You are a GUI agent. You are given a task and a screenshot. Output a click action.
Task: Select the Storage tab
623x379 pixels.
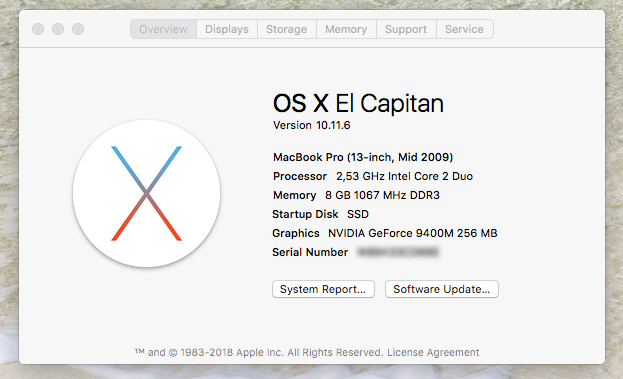[x=286, y=29]
